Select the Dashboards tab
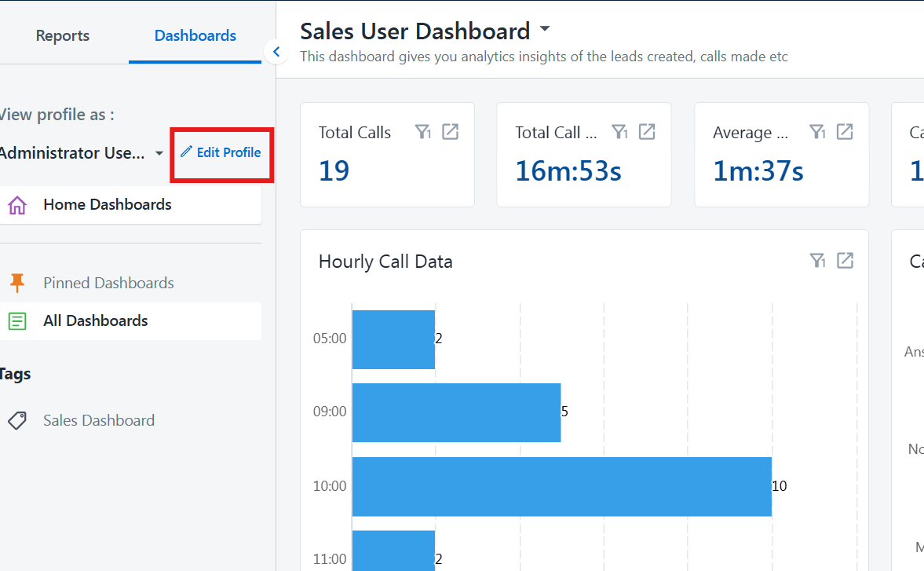The height and width of the screenshot is (571, 924). click(x=195, y=35)
